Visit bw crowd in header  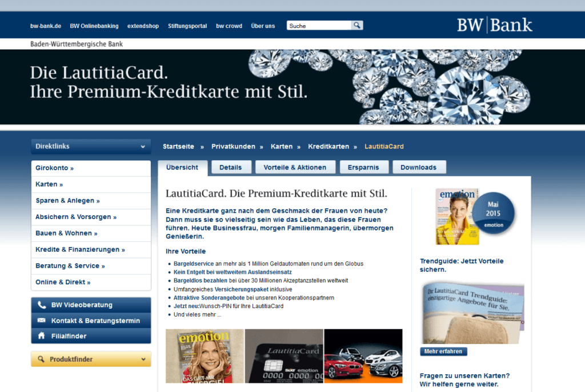click(229, 26)
